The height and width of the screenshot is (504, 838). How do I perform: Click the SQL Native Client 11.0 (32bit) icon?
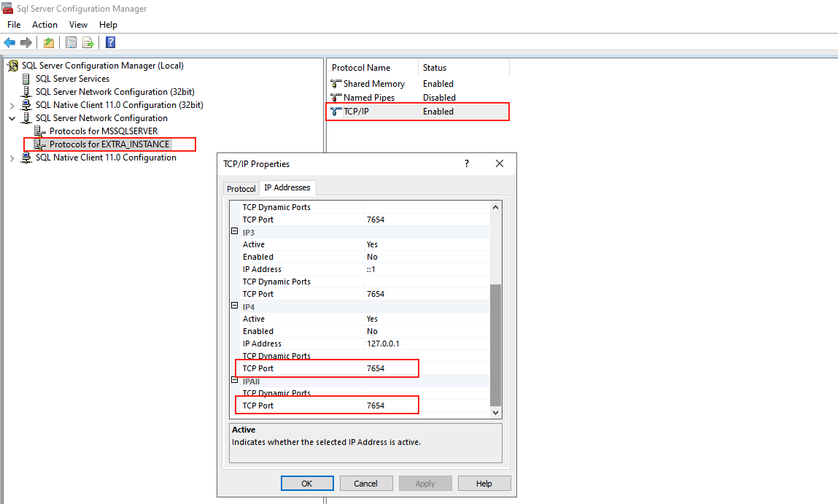[26, 105]
